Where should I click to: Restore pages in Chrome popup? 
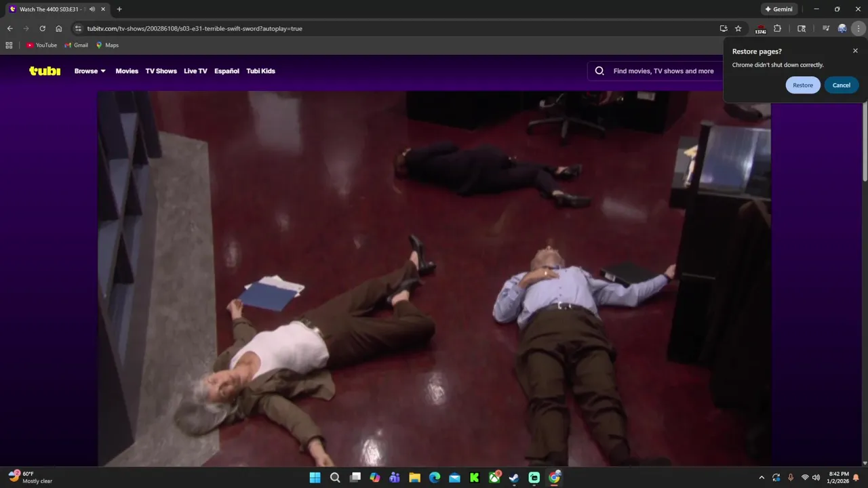tap(803, 85)
